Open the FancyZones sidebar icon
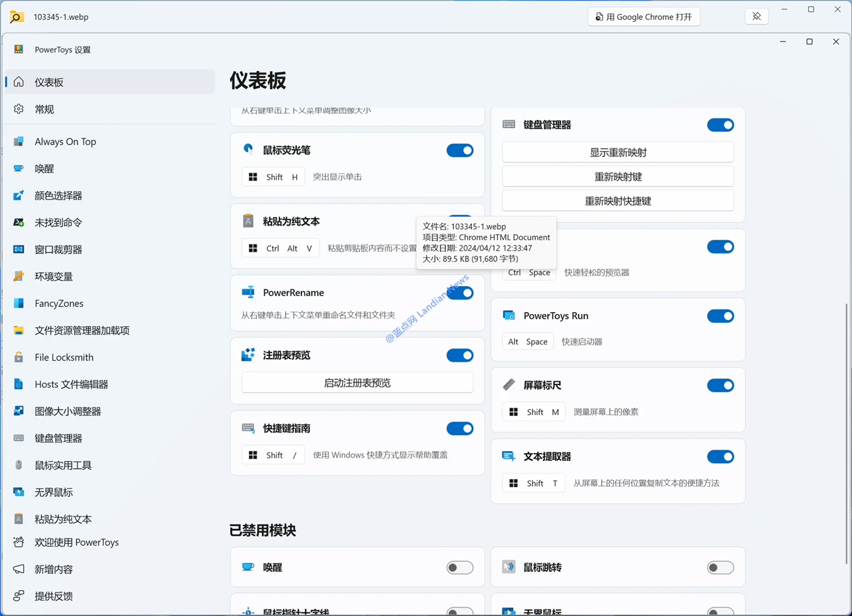The height and width of the screenshot is (616, 852). pos(19,303)
